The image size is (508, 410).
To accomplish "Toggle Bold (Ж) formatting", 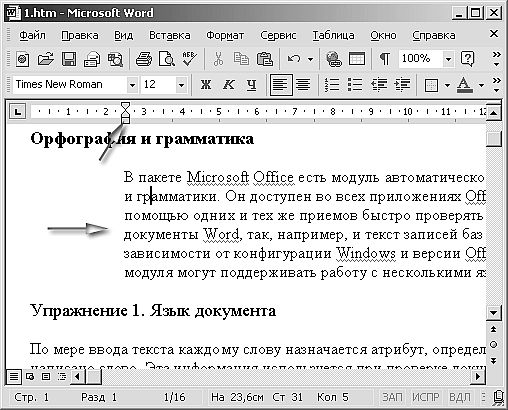I will pyautogui.click(x=206, y=85).
